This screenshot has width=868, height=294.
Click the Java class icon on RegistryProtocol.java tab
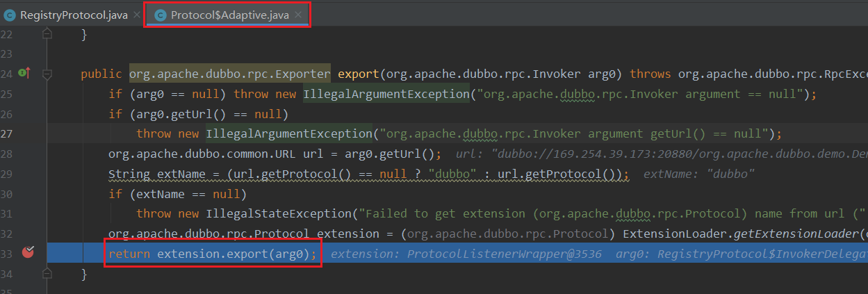point(10,15)
